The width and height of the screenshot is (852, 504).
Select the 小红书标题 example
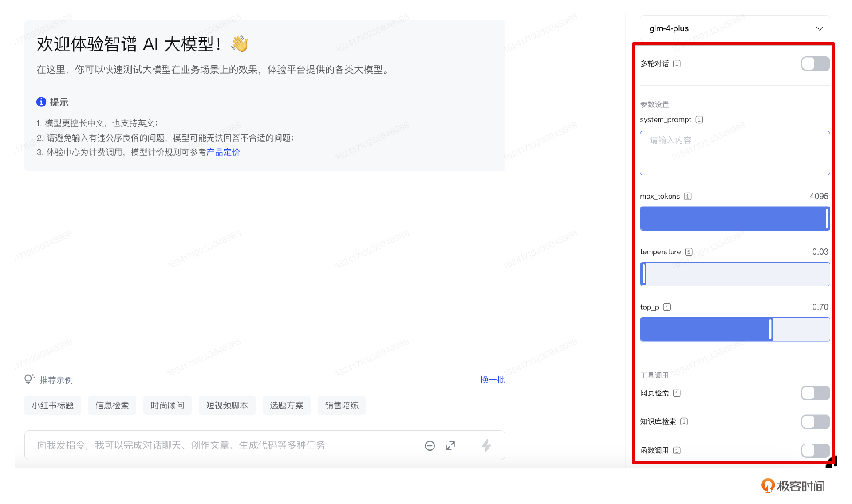point(52,405)
